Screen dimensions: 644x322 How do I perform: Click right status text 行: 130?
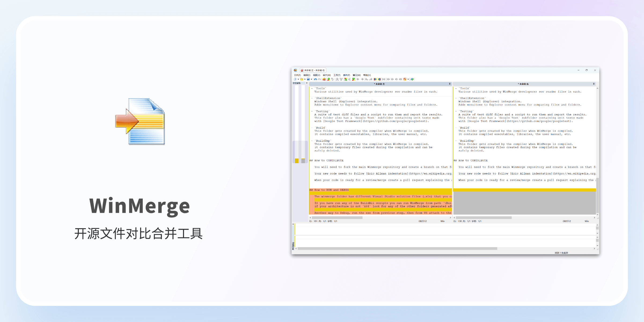tap(458, 221)
